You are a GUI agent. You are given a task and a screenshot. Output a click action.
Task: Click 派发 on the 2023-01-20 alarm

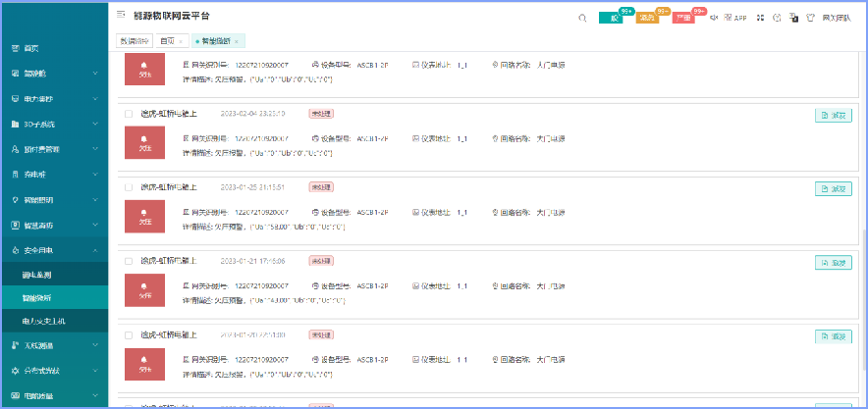[833, 336]
